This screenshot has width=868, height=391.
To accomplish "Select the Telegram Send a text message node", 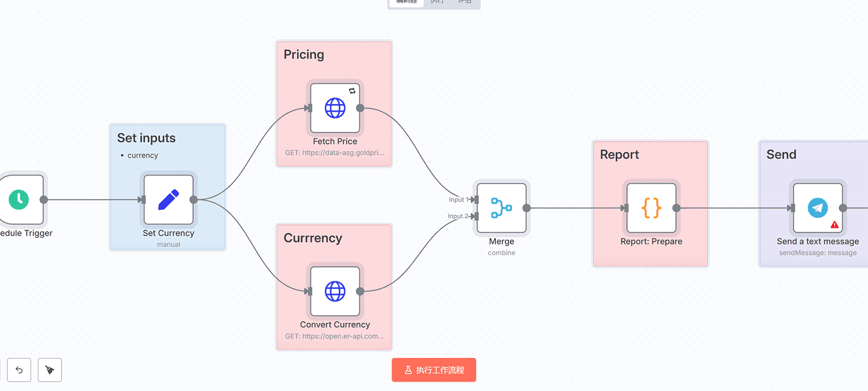I will coord(817,208).
